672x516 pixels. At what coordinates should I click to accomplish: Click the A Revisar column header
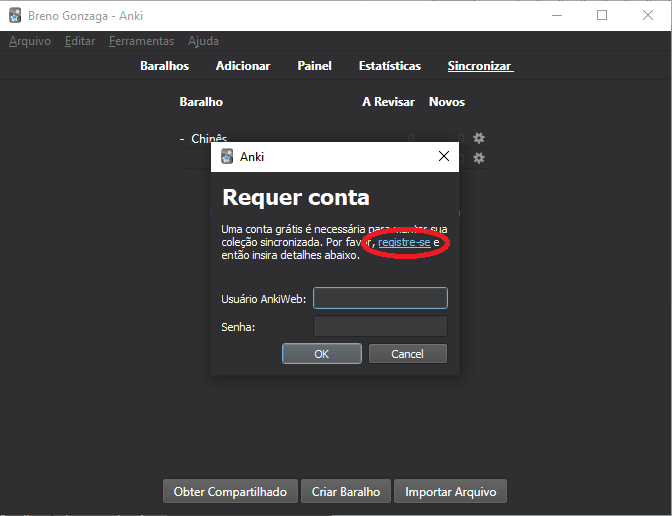click(388, 102)
